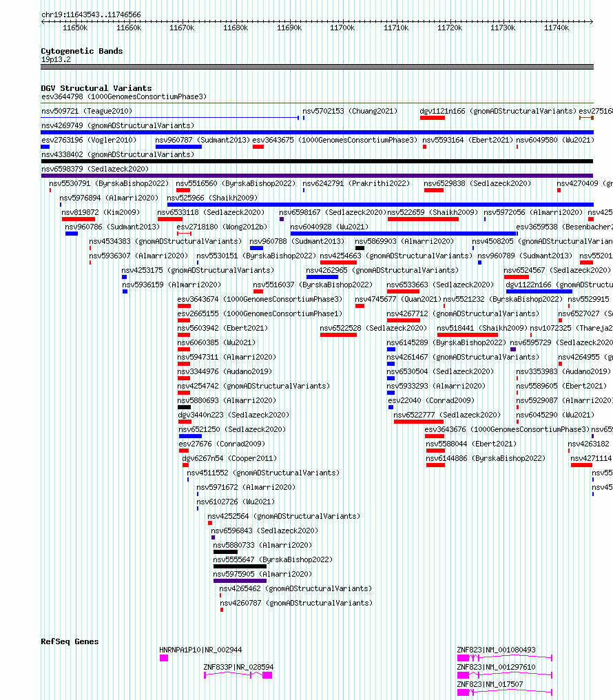Open nsv518441 (Shaikh2009) label
Viewport: 613px width, 700px height.
(x=482, y=328)
